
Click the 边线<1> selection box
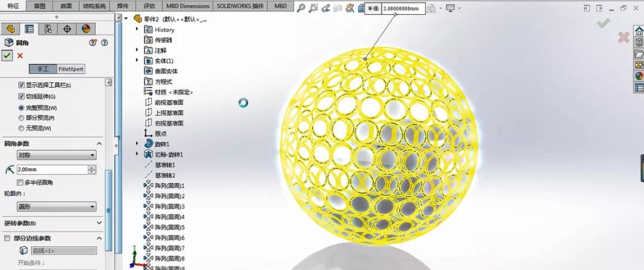coord(64,251)
